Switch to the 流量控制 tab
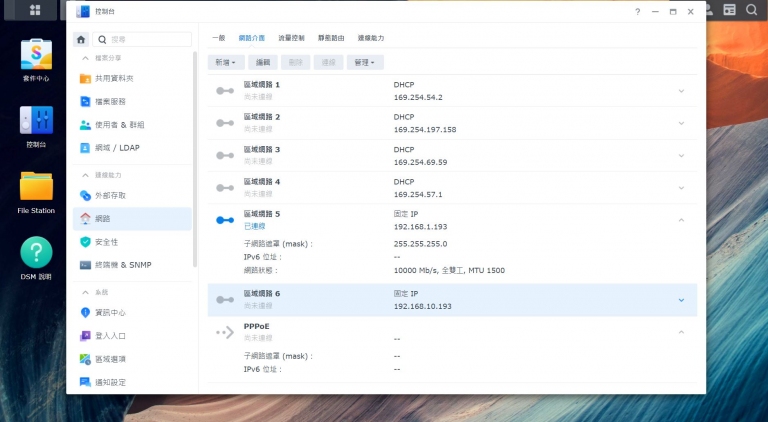Image resolution: width=768 pixels, height=422 pixels. pos(291,38)
